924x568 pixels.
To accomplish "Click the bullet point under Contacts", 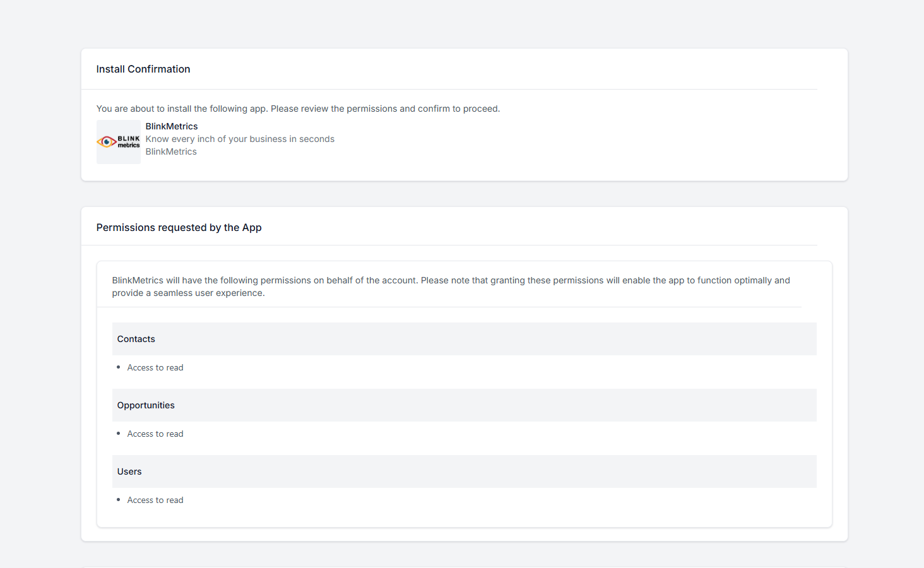I will [x=118, y=367].
